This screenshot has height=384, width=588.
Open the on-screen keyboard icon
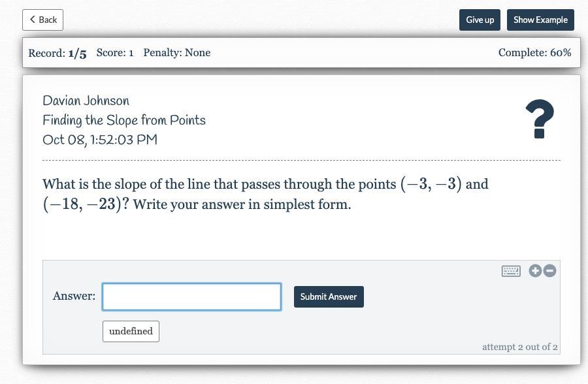tap(511, 271)
